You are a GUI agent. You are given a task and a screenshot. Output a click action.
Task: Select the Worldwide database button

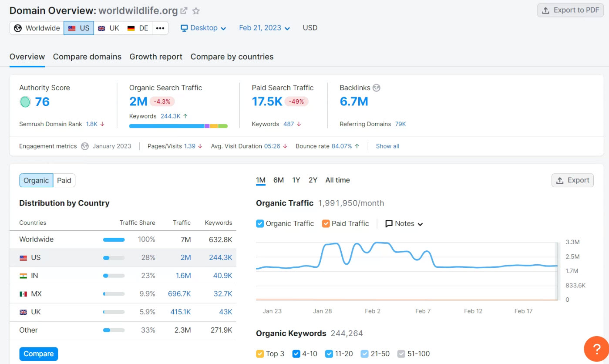pyautogui.click(x=37, y=28)
